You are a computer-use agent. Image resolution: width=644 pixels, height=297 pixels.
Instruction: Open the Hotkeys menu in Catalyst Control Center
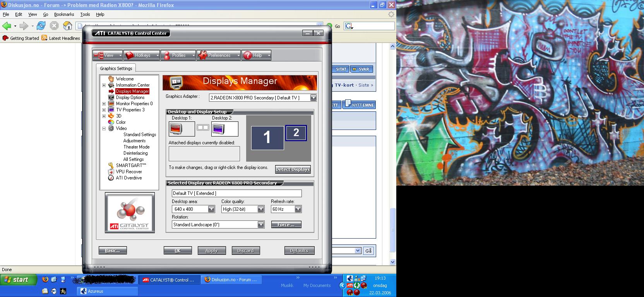[x=142, y=55]
